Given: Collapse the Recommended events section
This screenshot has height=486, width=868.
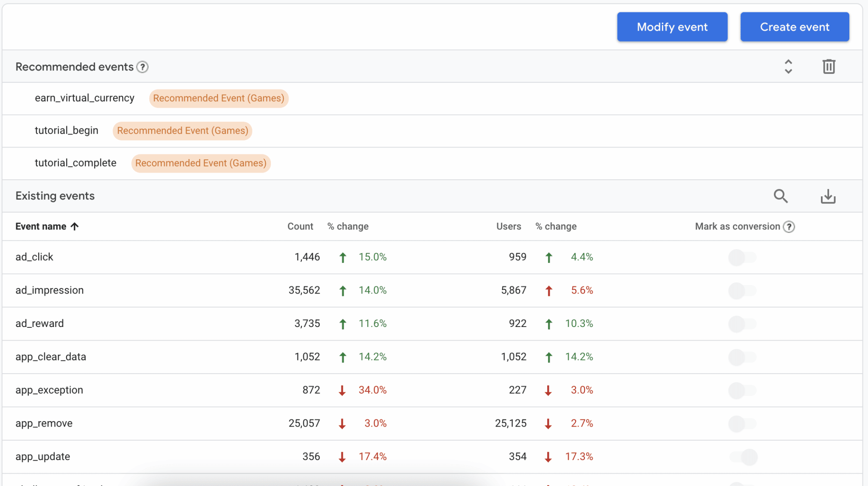Looking at the screenshot, I should [x=788, y=67].
